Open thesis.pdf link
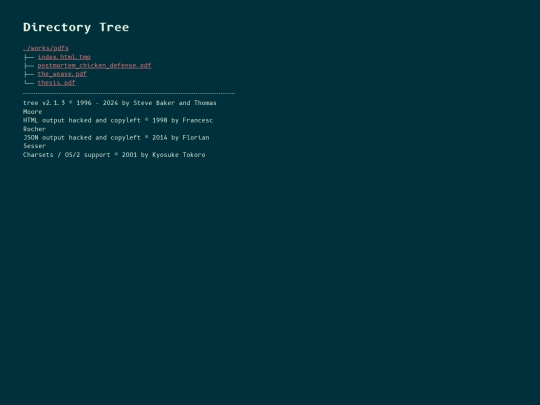This screenshot has height=405, width=540. click(56, 83)
